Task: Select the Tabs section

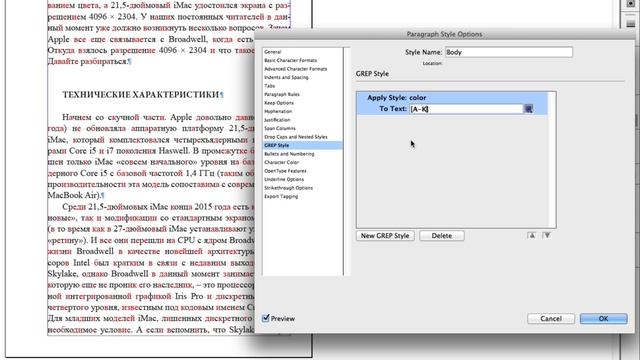Action: [269, 86]
